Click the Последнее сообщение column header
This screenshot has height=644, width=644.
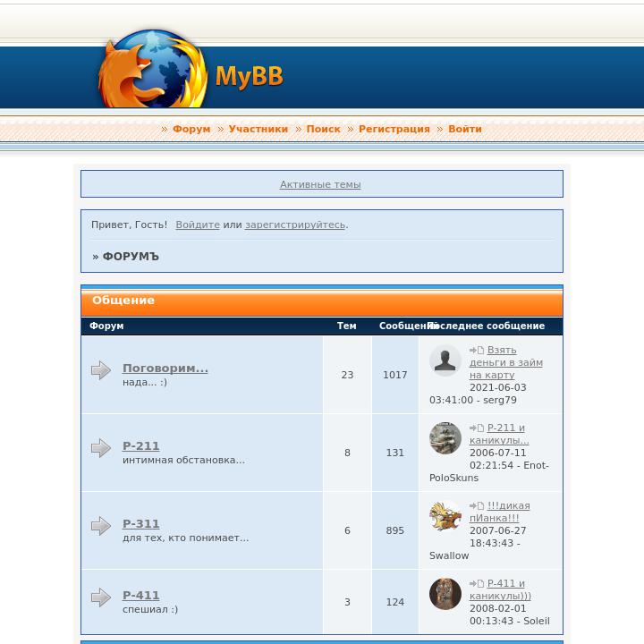click(x=487, y=326)
